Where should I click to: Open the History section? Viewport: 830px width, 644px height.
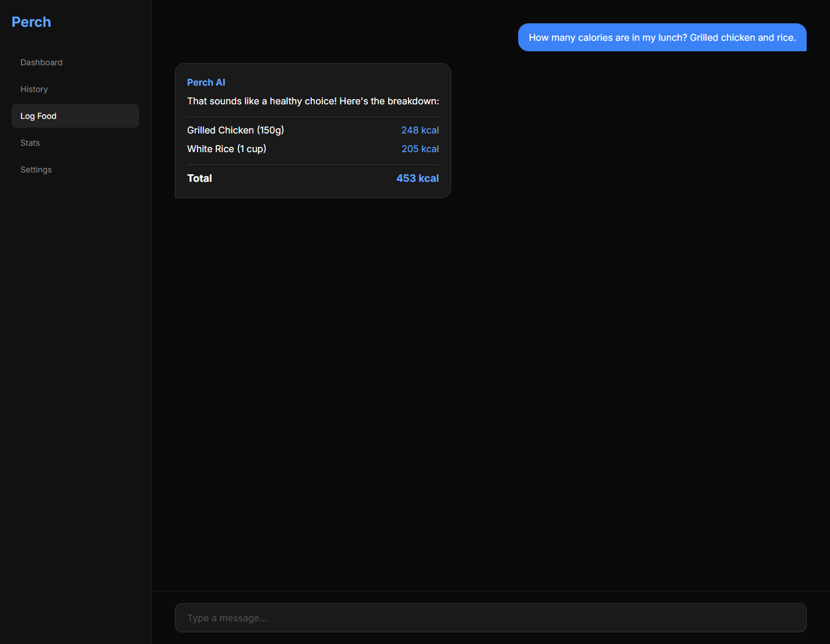pos(34,89)
